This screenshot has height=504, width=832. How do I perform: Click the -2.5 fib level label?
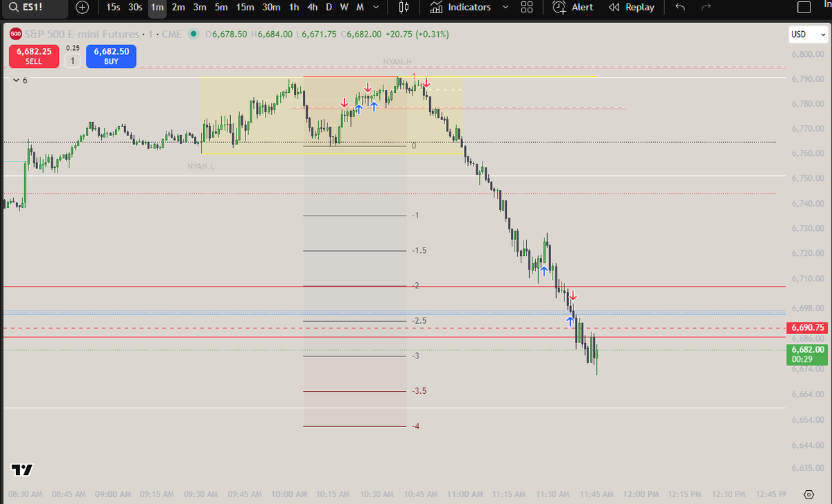pyautogui.click(x=418, y=321)
